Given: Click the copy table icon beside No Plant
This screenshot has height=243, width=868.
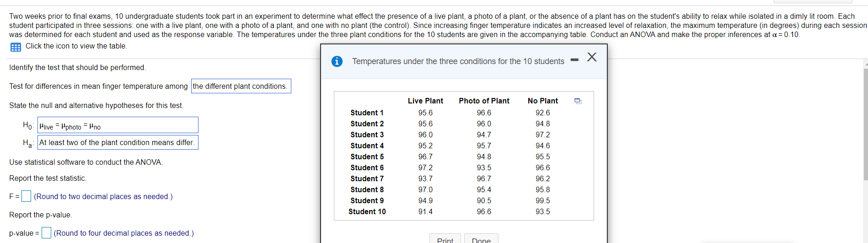Looking at the screenshot, I should click(578, 101).
